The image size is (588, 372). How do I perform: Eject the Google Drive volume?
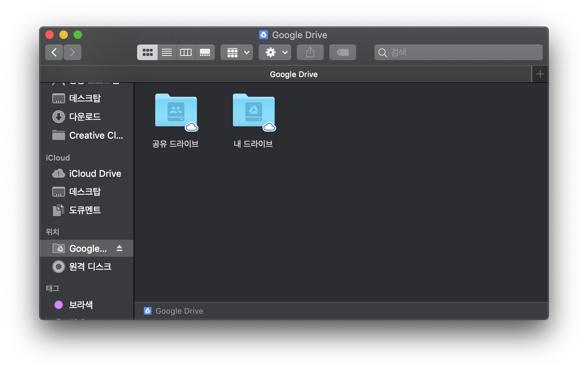point(119,248)
